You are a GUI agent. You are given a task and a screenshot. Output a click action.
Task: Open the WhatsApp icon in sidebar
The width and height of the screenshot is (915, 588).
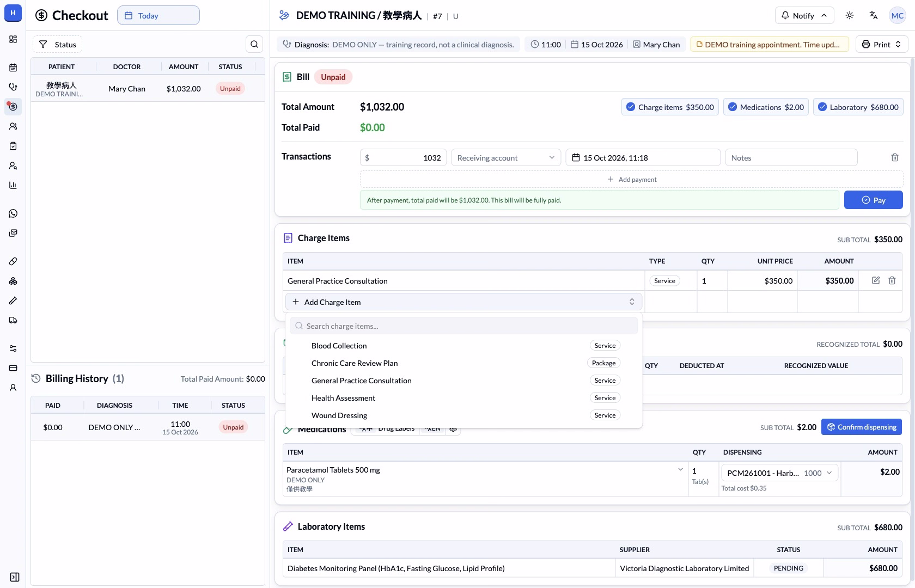coord(13,213)
